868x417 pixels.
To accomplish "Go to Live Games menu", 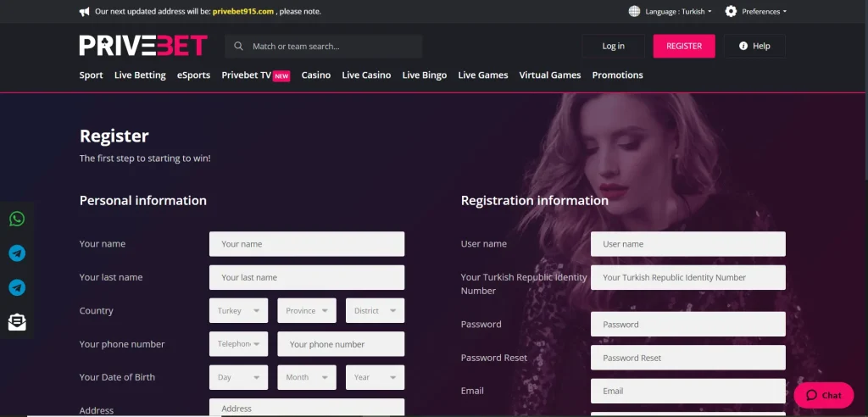I will pyautogui.click(x=483, y=75).
